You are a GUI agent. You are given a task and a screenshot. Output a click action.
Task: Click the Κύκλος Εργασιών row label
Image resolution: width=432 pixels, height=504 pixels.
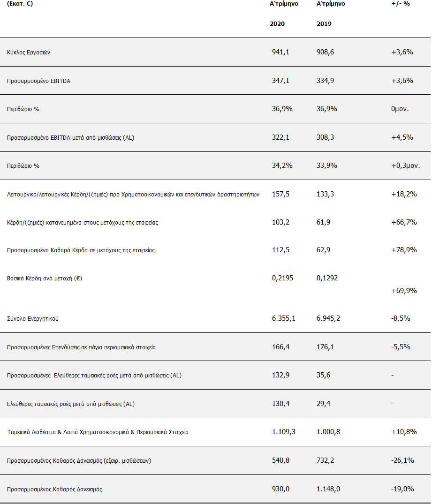pos(29,53)
